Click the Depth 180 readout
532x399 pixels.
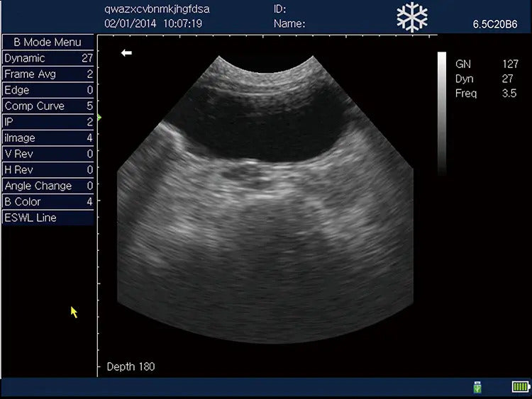[x=131, y=366]
